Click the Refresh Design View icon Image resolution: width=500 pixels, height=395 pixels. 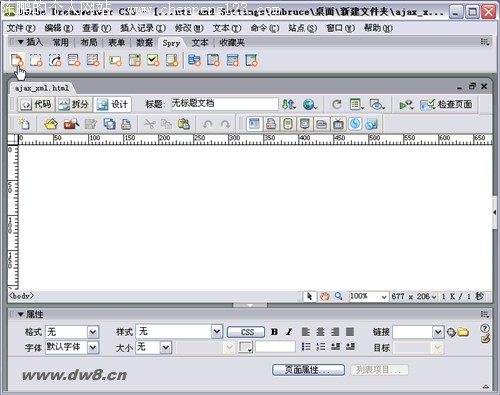337,105
